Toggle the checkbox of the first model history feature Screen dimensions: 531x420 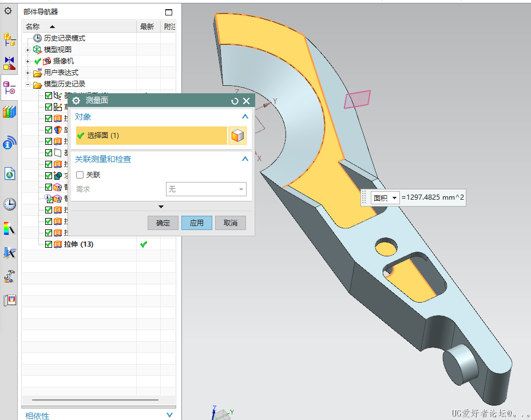(49, 96)
